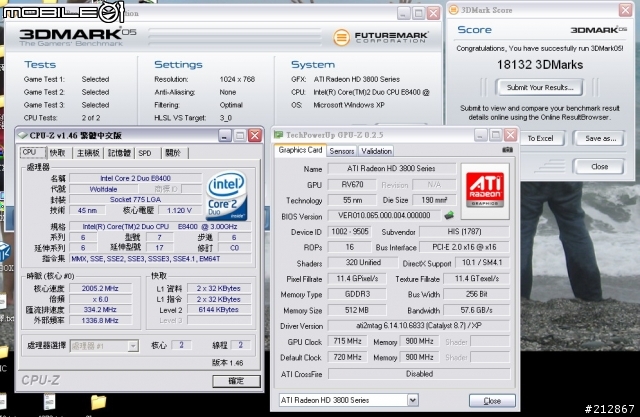Image resolution: width=640 pixels, height=417 pixels.
Task: Click the Intel Core 2 Duo logo in CPU-Z
Action: [227, 195]
